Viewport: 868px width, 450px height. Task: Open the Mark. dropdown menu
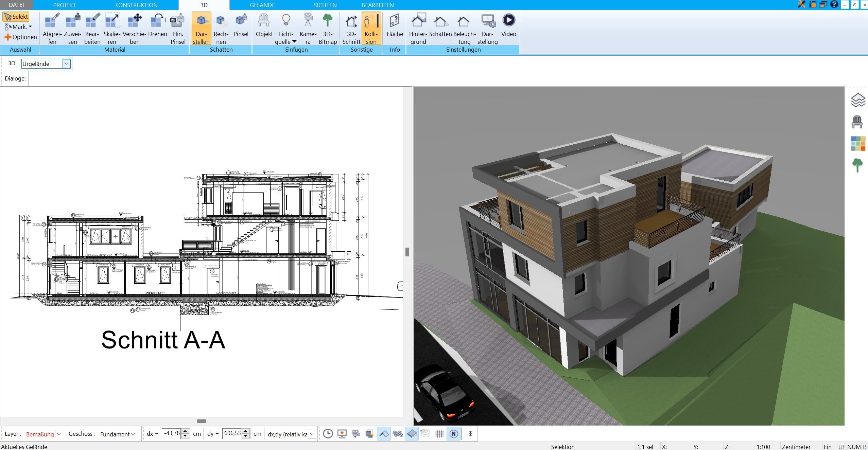[18, 27]
